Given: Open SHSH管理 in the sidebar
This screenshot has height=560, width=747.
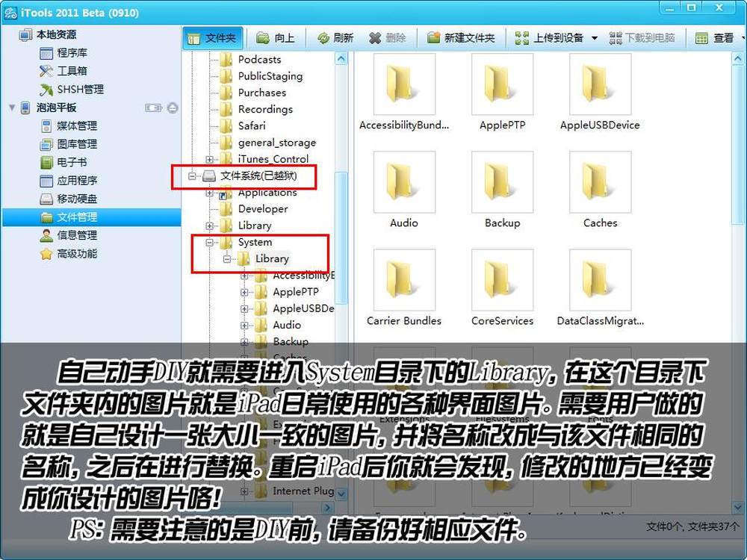Looking at the screenshot, I should pyautogui.click(x=80, y=89).
